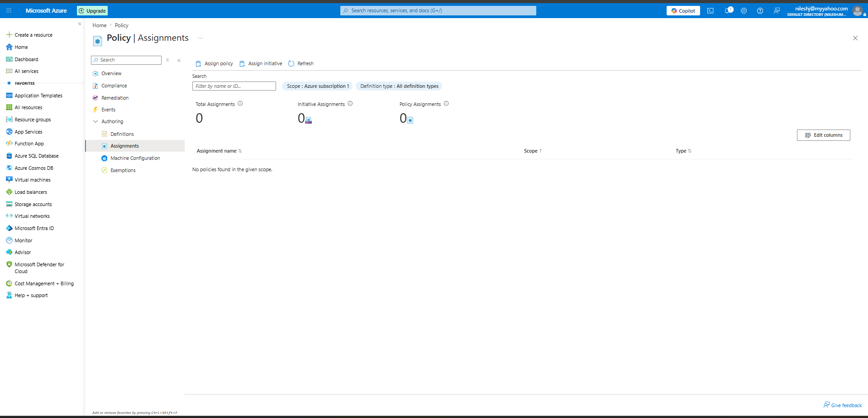Open the Azure portal waffle menu
868x418 pixels.
pos(9,10)
